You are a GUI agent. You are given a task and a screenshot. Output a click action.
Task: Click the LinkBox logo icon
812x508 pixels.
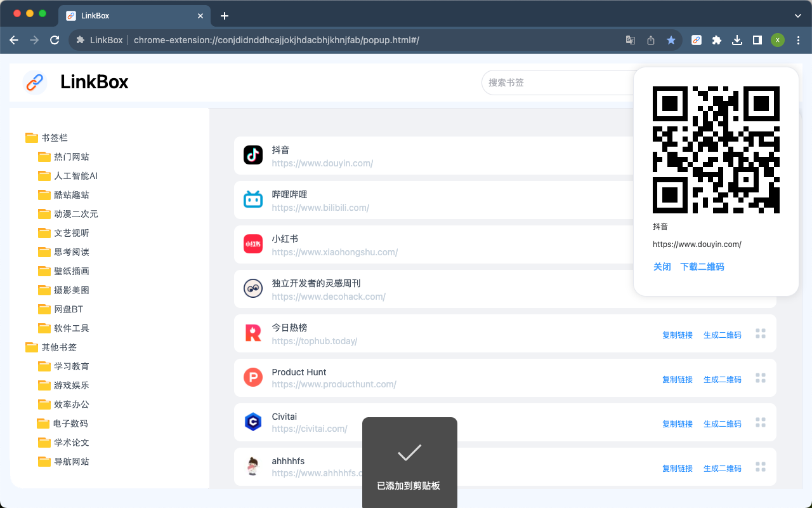tap(34, 82)
